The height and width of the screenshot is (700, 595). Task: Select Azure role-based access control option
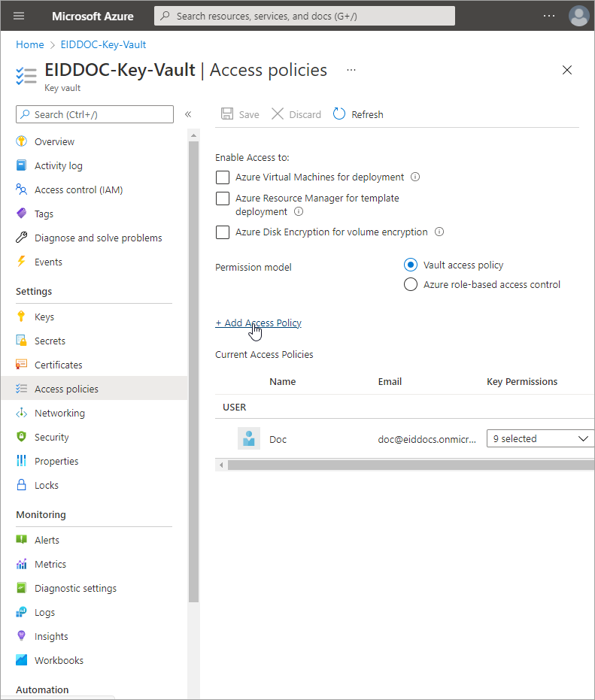click(x=411, y=284)
